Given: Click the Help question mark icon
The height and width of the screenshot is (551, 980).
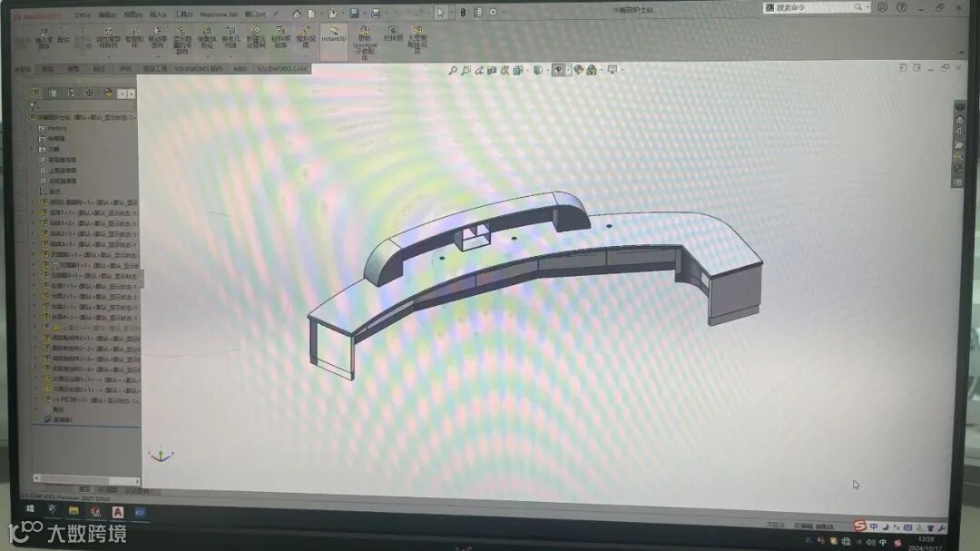Looking at the screenshot, I should point(901,7).
